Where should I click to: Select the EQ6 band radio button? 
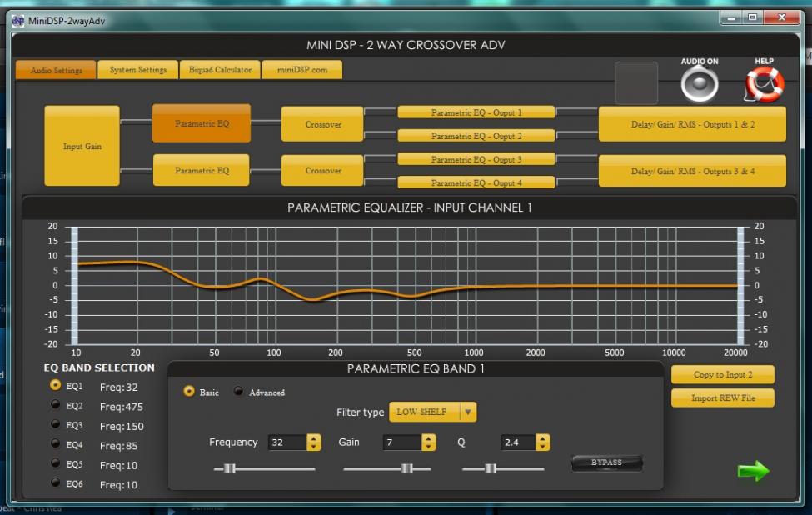click(x=56, y=482)
